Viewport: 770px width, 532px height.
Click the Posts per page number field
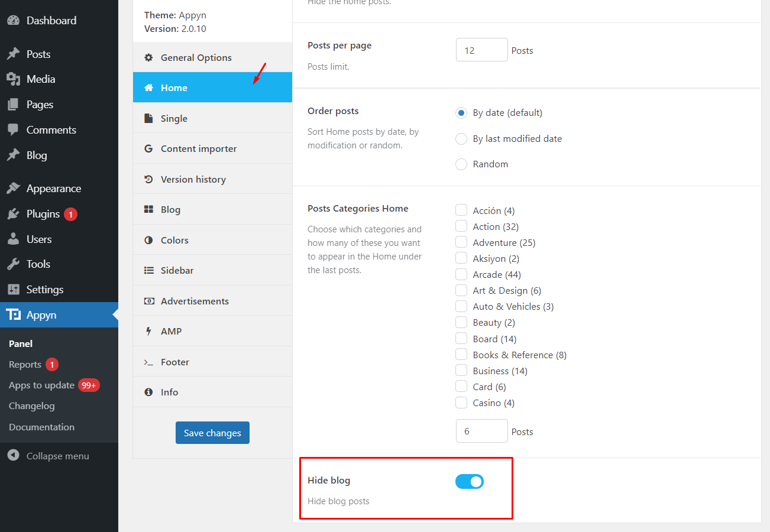pos(482,50)
